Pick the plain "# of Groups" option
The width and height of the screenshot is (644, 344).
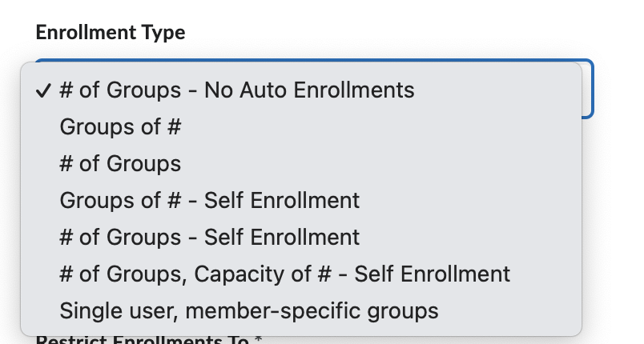point(120,163)
